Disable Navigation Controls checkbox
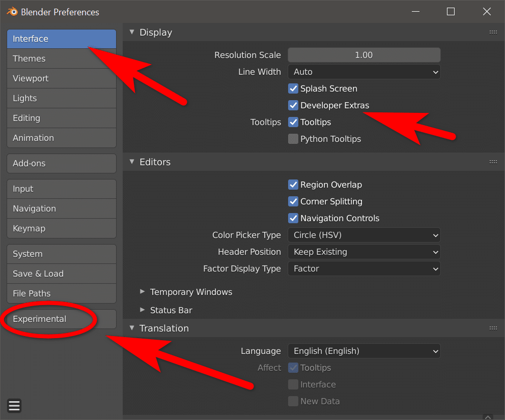This screenshot has height=420, width=505. coord(293,218)
